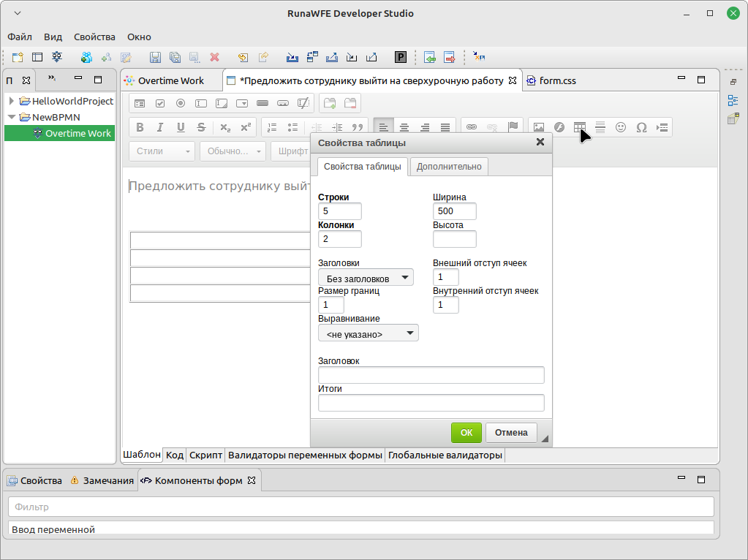748x560 pixels.
Task: Click the red arrow export icon
Action: click(x=450, y=57)
